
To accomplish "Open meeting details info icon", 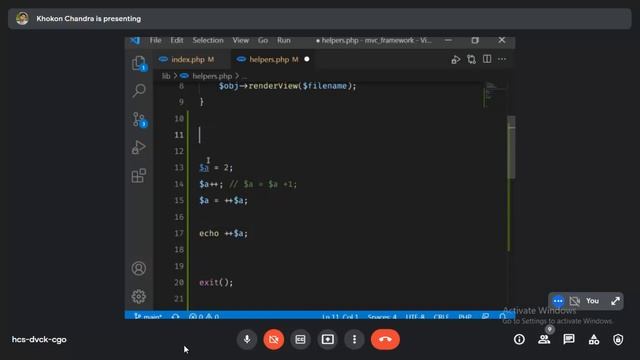I will pyautogui.click(x=519, y=339).
